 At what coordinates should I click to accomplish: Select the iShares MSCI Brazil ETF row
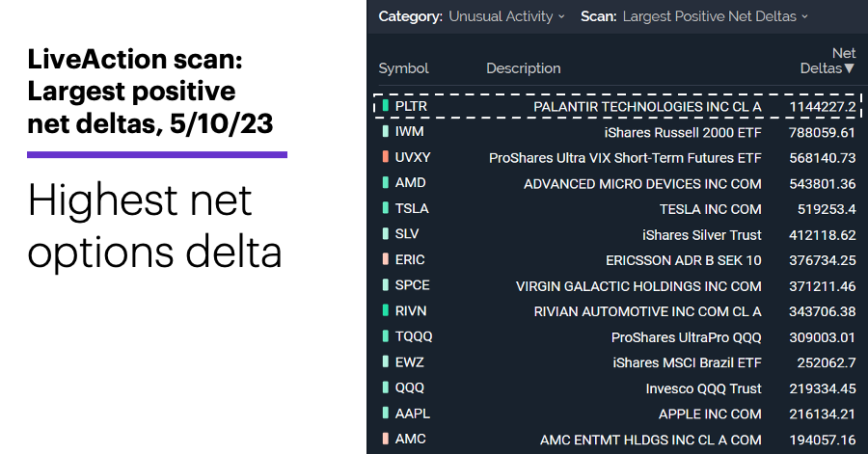click(618, 362)
